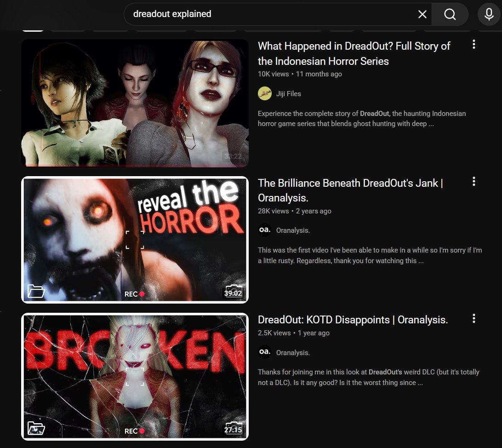The image size is (502, 448).
Task: Click '2.5K views • 1 year ago' metadata
Action: 294,333
